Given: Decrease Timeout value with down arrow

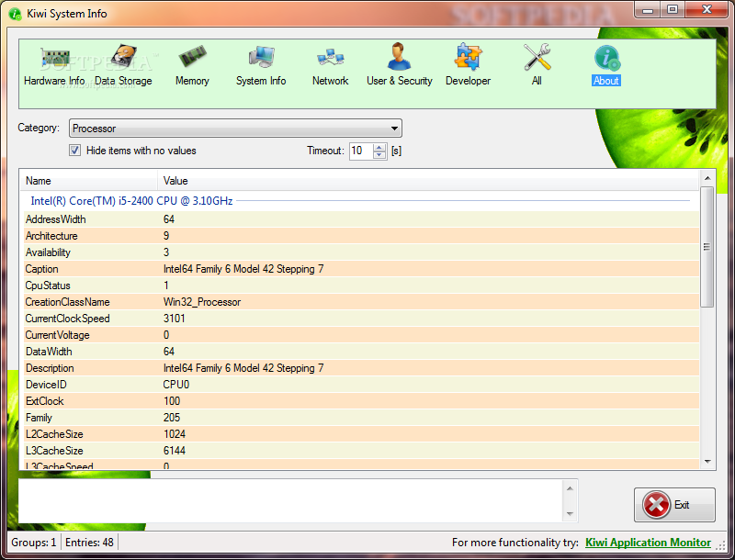Looking at the screenshot, I should [379, 155].
